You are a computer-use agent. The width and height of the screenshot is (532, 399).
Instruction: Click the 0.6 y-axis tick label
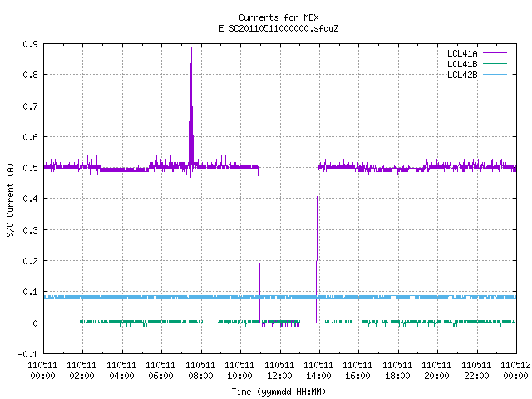tap(30, 137)
